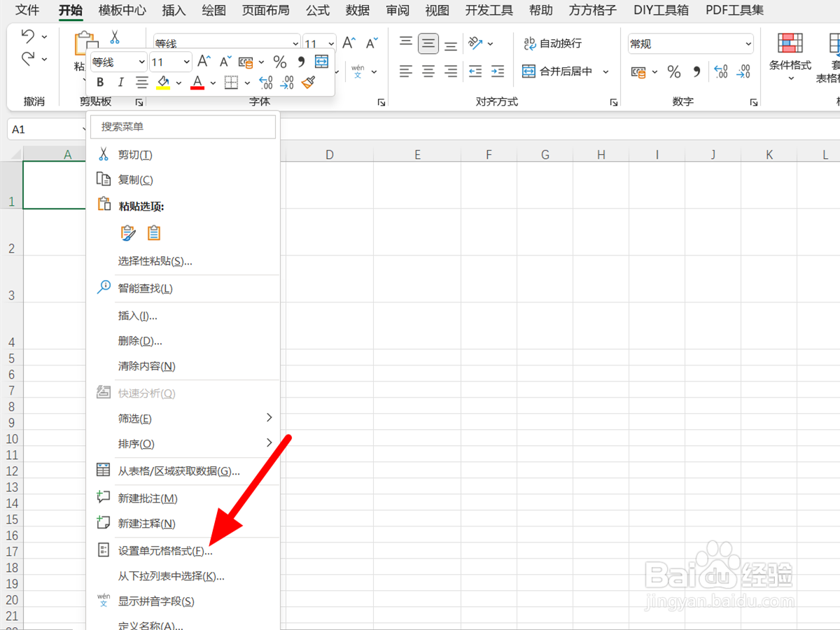Click the second paste option clipboard icon
The width and height of the screenshot is (840, 630).
pos(154,233)
